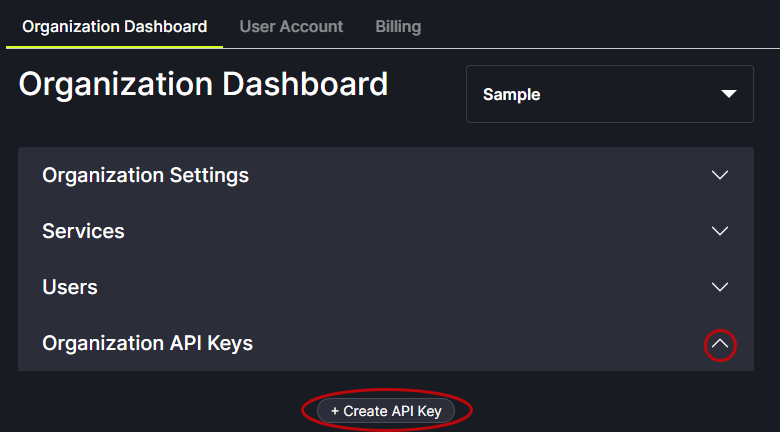780x432 pixels.
Task: Open the Billing tab
Action: point(398,27)
